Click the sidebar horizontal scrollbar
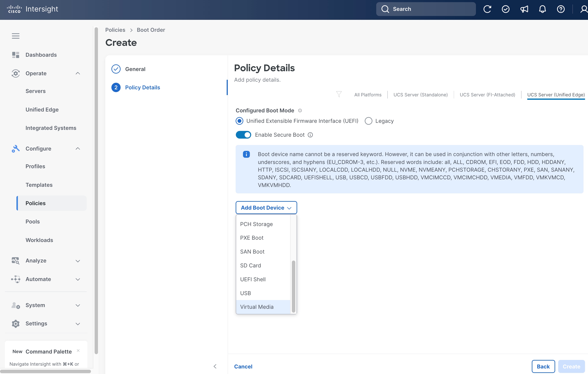The width and height of the screenshot is (588, 374). (45, 371)
